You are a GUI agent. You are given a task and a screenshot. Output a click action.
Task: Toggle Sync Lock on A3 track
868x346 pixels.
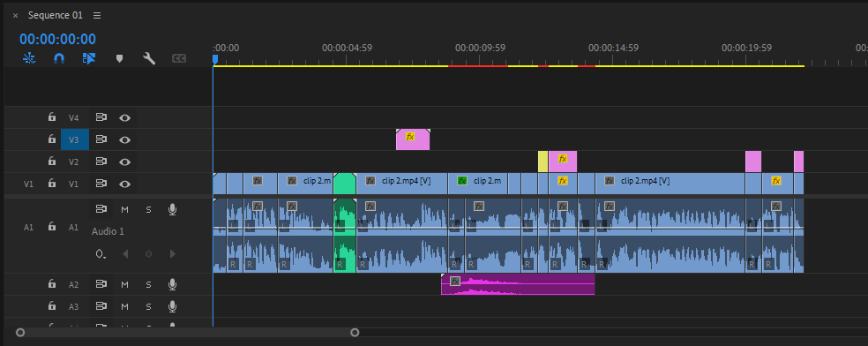click(x=101, y=306)
